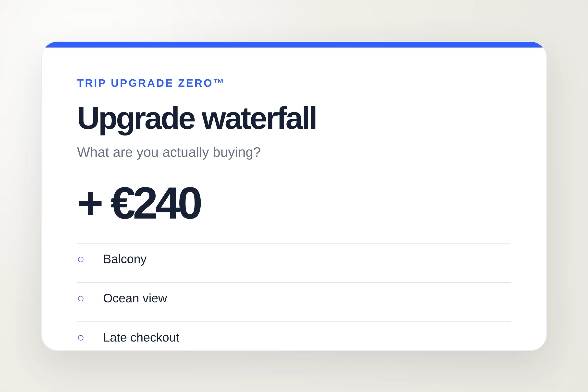The image size is (588, 392).
Task: Select the circle marker beside Late checkout
Action: pyautogui.click(x=81, y=338)
